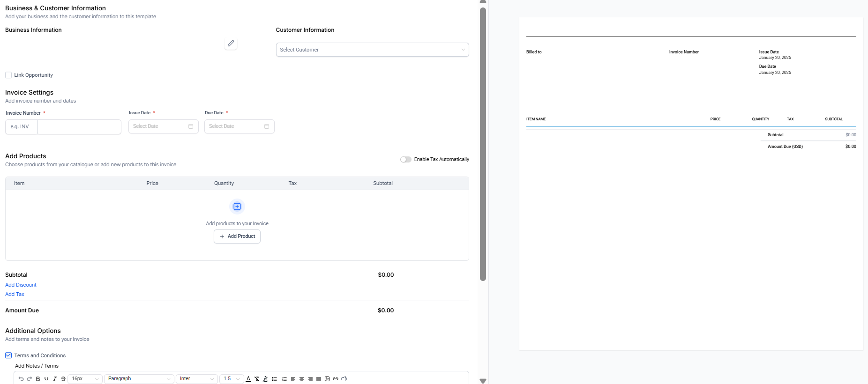Click the Price column header in products table

(x=152, y=184)
